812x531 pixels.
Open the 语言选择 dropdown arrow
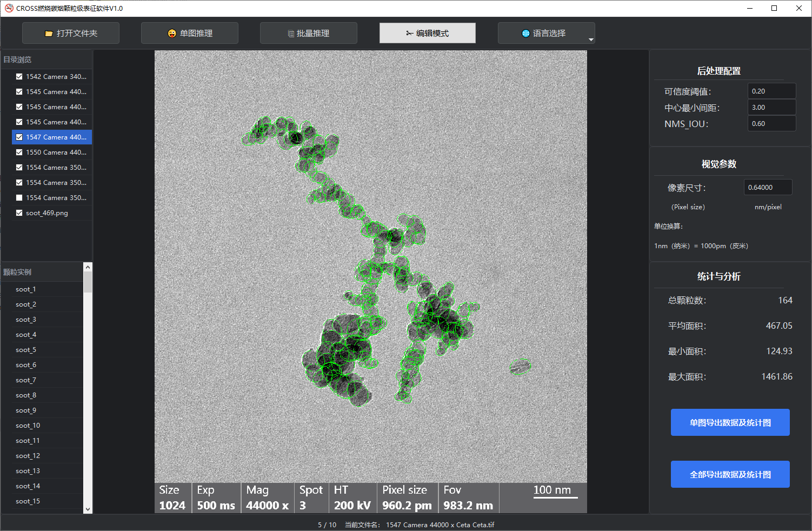point(591,39)
